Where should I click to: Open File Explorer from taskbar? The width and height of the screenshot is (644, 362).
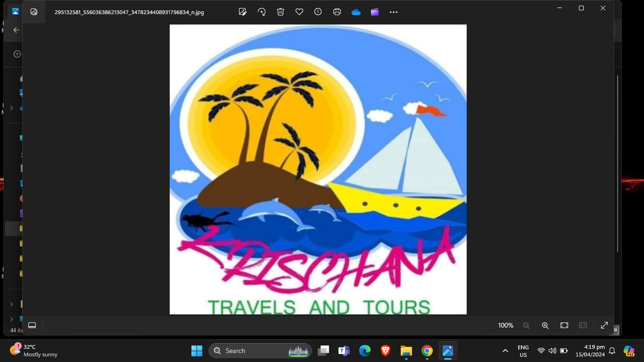click(406, 351)
